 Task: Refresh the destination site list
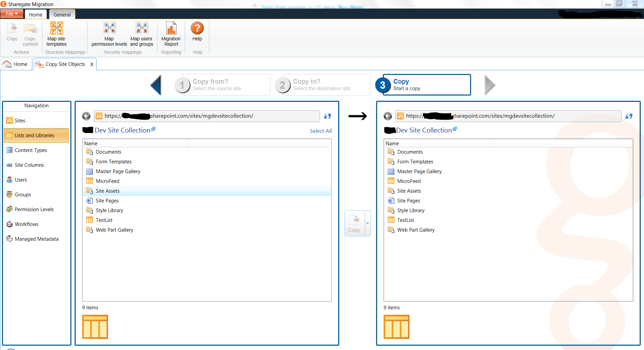tap(629, 116)
